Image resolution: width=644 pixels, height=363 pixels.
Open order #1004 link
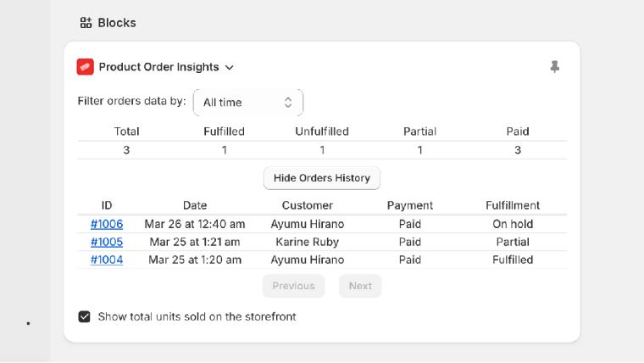pos(107,260)
